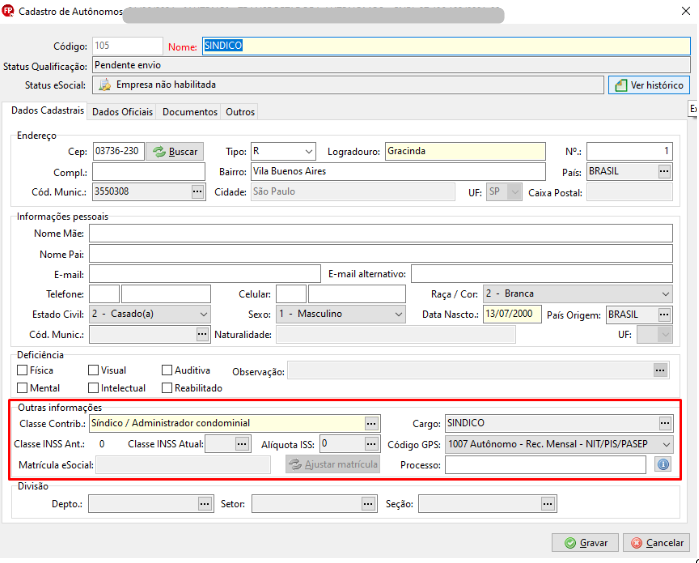Open Classe Contrib. lookup ellipsis button
This screenshot has height=563, width=699.
(x=371, y=423)
